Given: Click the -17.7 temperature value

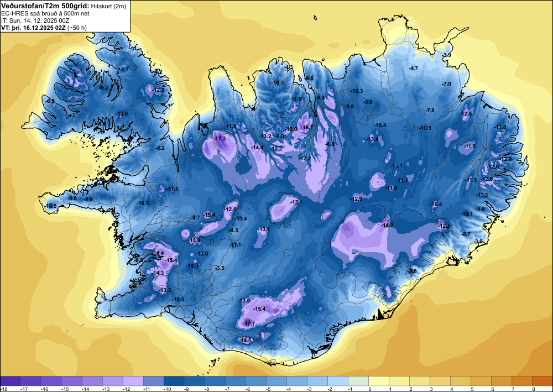Looking at the screenshot, I should point(249,323).
